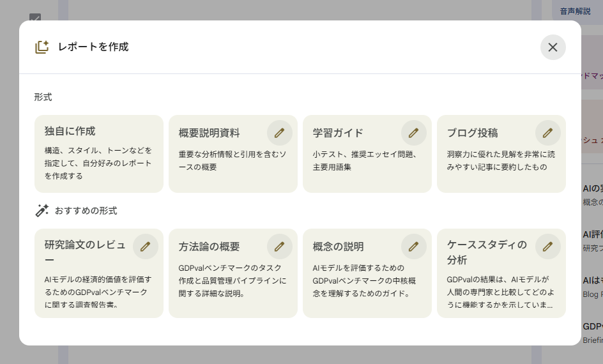603x364 pixels.
Task: Edit the 方法論の概要 format
Action: [279, 246]
